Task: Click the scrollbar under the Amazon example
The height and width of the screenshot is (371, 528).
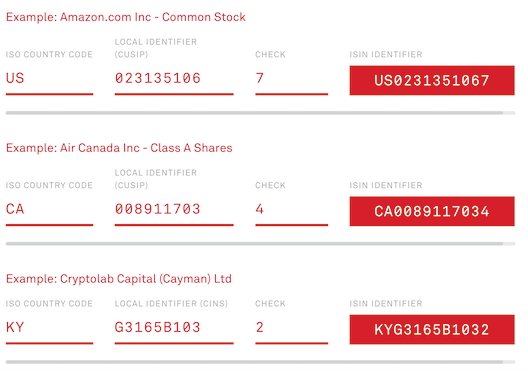Action: tap(260, 113)
